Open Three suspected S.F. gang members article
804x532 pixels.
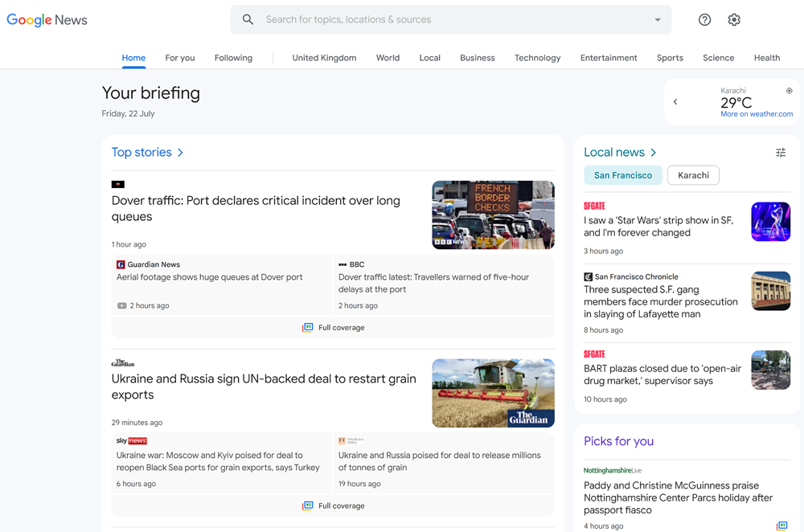pos(660,302)
